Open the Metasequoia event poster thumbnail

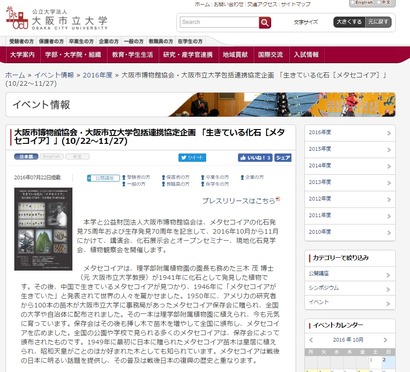point(43,229)
